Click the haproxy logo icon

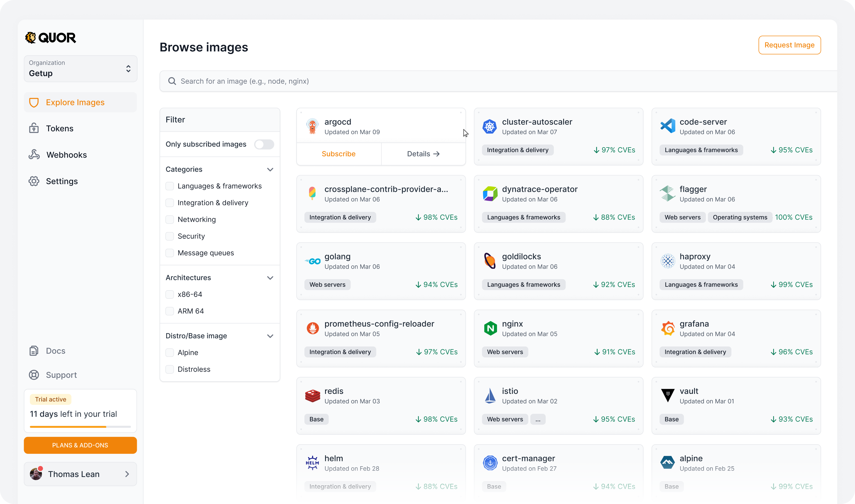click(x=667, y=261)
